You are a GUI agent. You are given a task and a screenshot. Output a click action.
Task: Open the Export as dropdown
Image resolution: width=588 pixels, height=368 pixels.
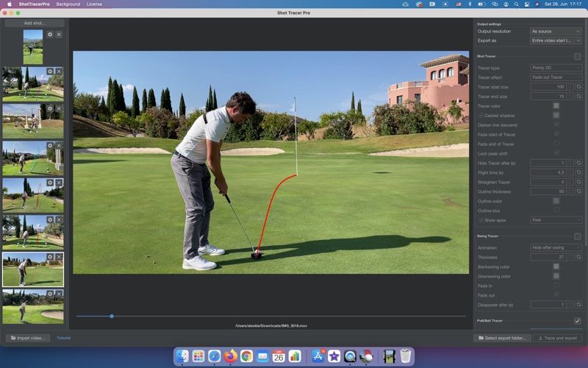556,40
